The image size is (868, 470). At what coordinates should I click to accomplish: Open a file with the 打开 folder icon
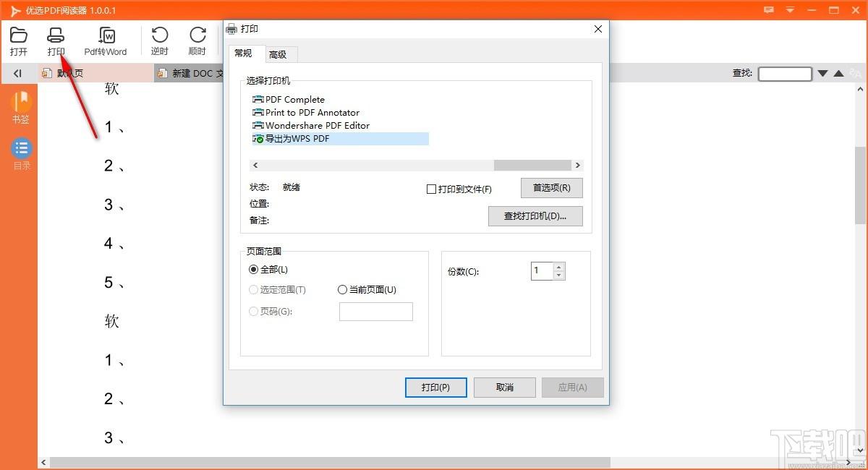pos(19,41)
